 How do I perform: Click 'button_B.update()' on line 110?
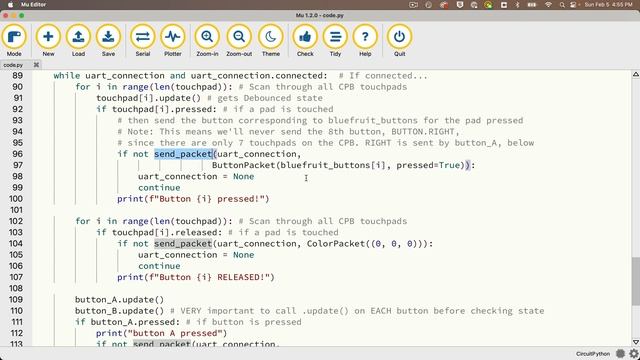[x=119, y=311]
